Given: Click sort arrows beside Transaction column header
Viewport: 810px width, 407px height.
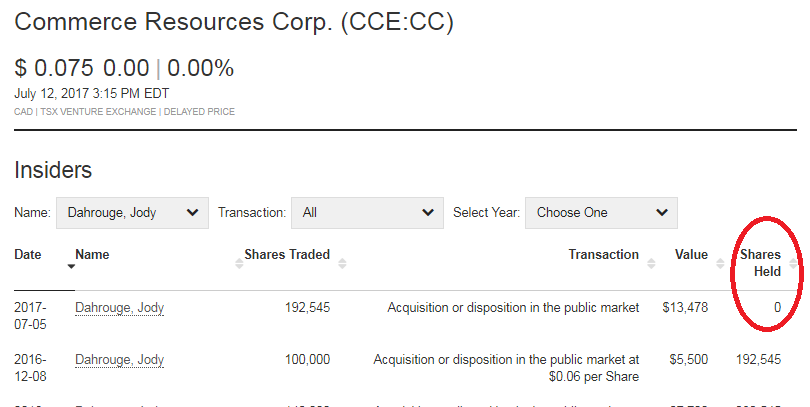Looking at the screenshot, I should point(651,263).
